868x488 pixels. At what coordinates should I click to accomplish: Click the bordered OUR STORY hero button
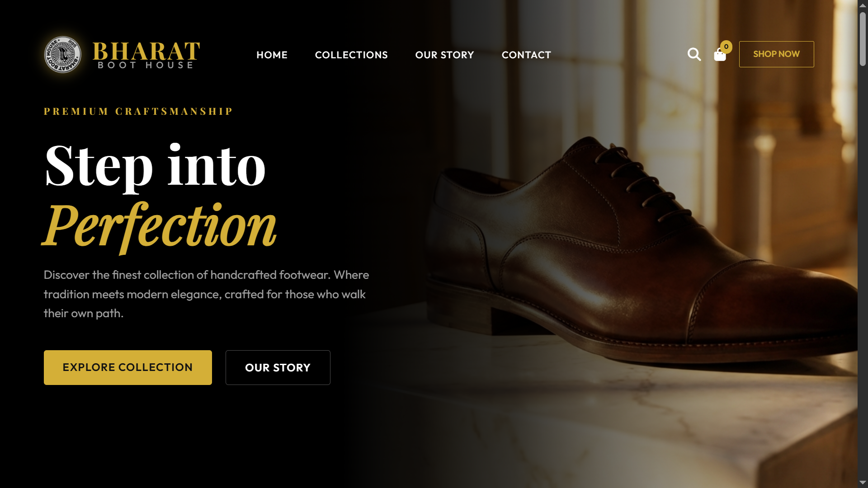(278, 367)
